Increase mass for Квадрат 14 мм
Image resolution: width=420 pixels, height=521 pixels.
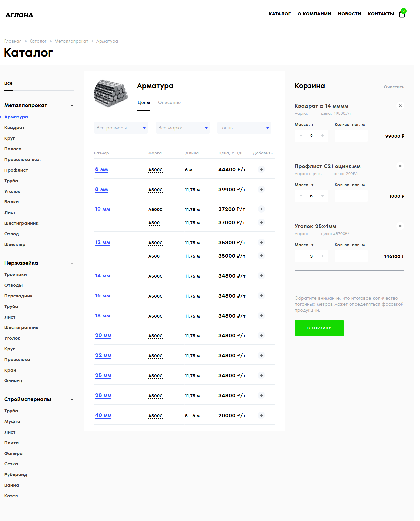(322, 136)
